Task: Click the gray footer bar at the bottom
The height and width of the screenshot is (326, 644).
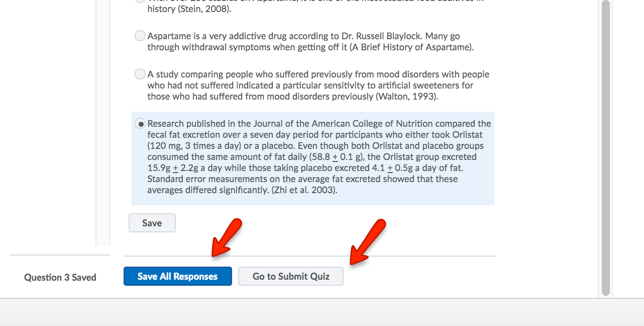Action: coord(322,312)
